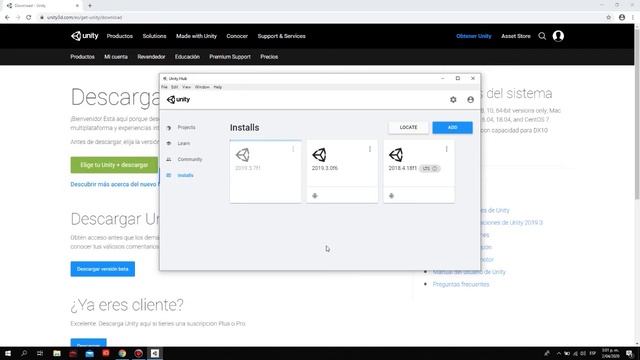Image resolution: width=640 pixels, height=360 pixels.
Task: Click website search magnifier icon
Action: click(x=542, y=36)
